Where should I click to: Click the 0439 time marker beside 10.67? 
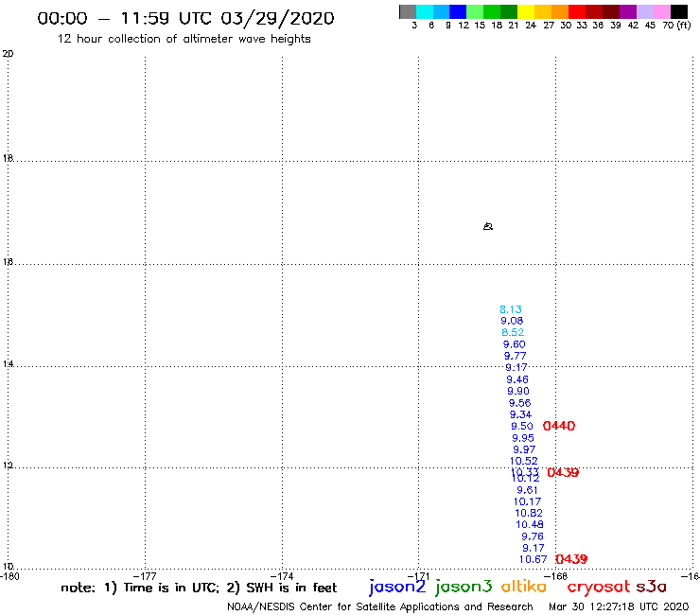[x=571, y=559]
